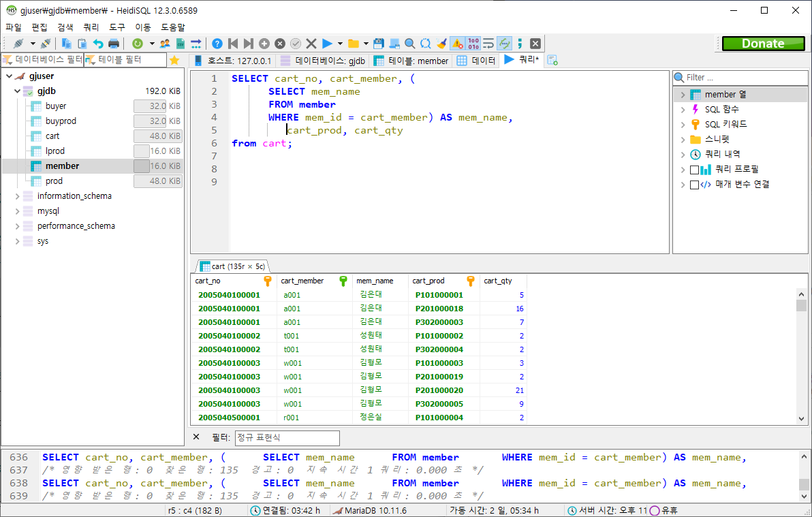Click the post changes checkmark icon
The height and width of the screenshot is (517, 812).
click(295, 44)
